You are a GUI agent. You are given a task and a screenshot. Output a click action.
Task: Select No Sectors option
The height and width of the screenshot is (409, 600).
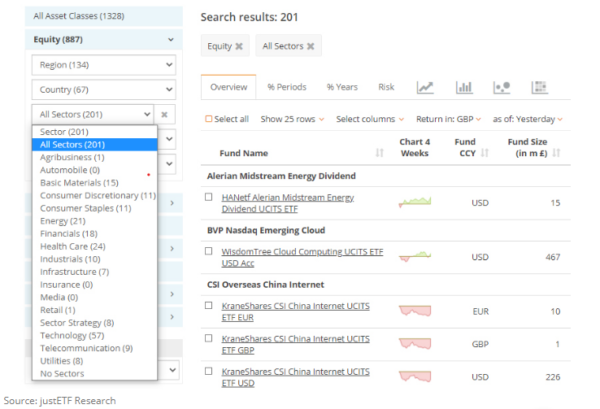(x=95, y=373)
